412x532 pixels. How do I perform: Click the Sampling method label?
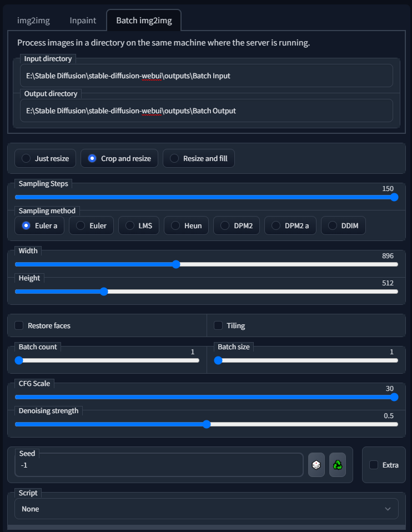coord(47,210)
